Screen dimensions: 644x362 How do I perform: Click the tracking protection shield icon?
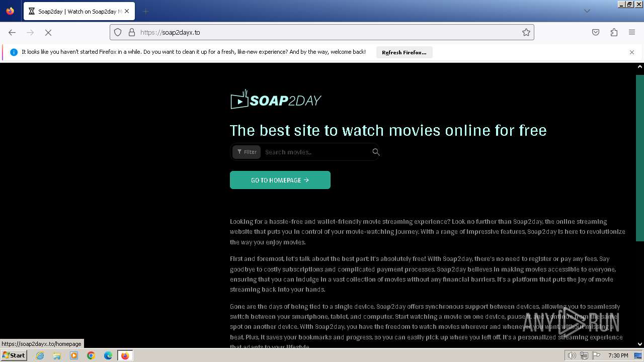[x=118, y=32]
